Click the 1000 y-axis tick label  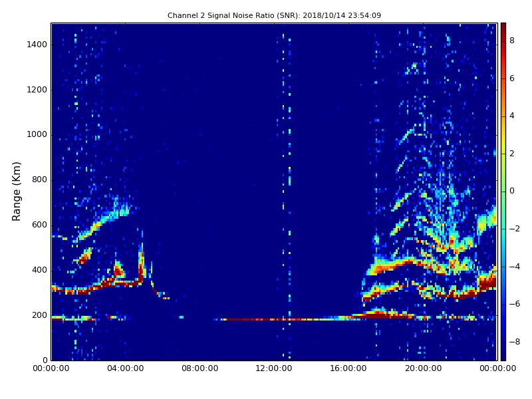[37, 134]
